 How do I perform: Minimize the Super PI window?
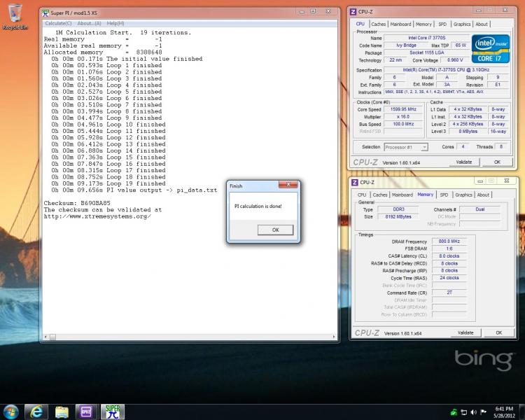click(302, 12)
